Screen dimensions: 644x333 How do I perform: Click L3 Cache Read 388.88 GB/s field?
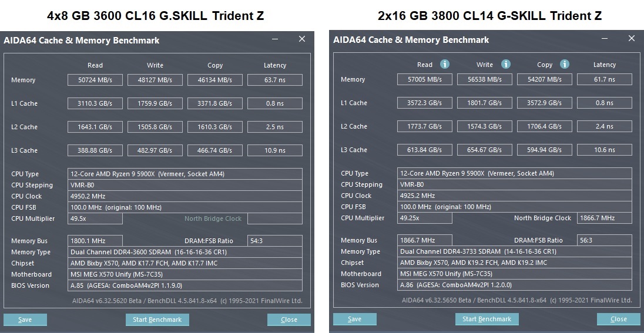[95, 150]
